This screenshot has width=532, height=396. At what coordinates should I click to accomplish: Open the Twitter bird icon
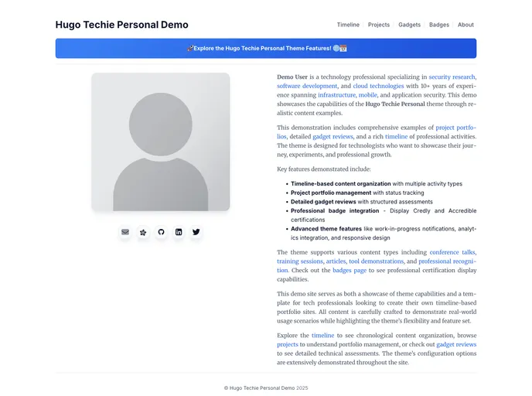coord(196,232)
